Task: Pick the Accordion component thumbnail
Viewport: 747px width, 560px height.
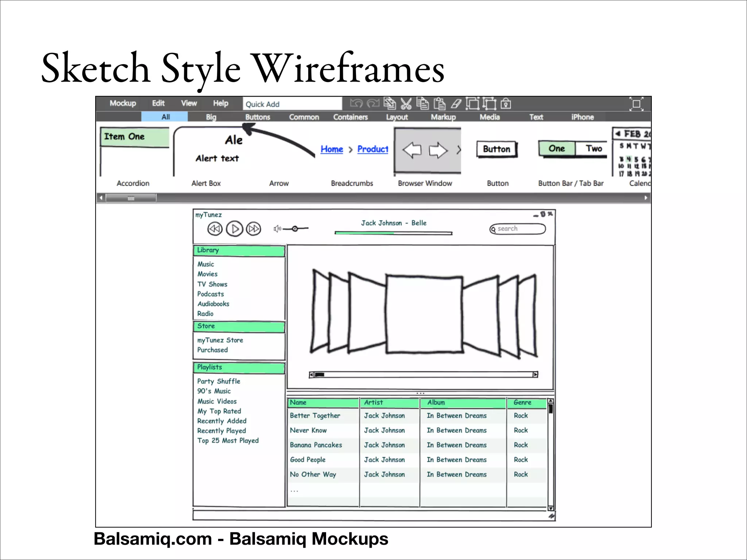Action: tap(135, 151)
